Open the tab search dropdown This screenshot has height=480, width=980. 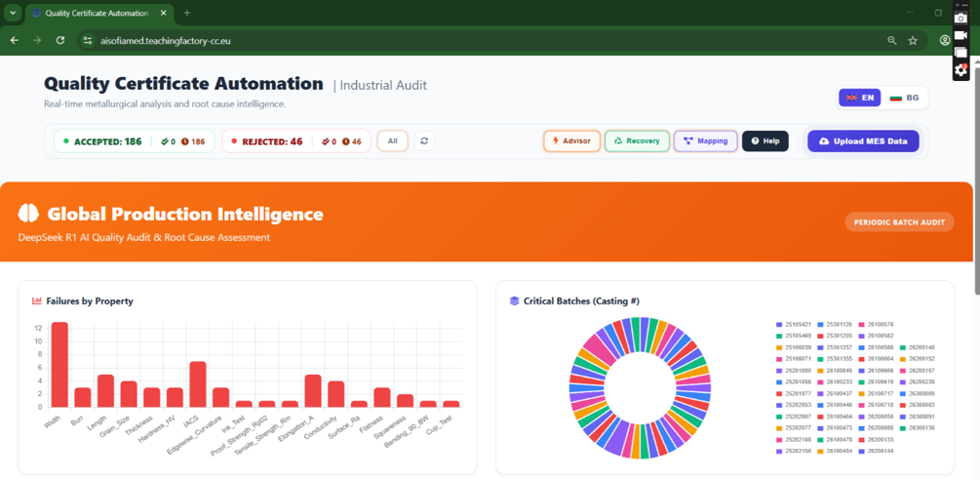click(x=13, y=13)
